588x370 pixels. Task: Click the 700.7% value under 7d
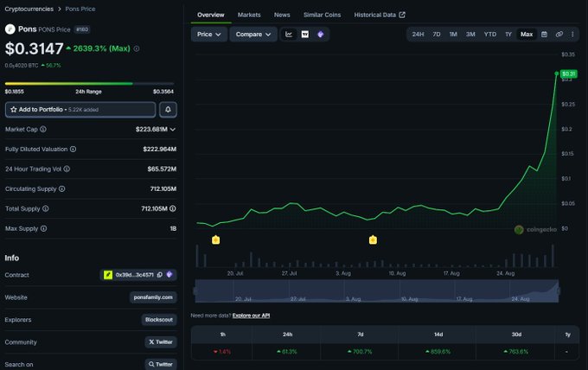tap(360, 352)
